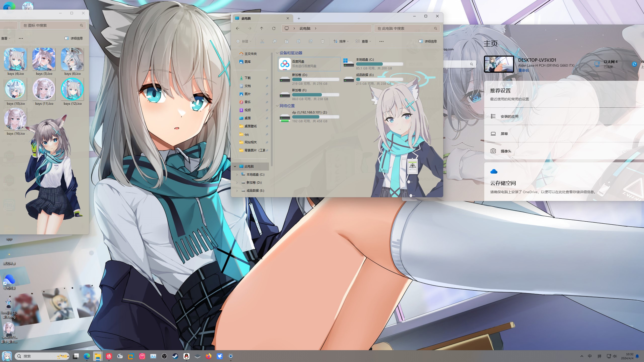Launch Firefox from the taskbar
Viewport: 644px width, 362px height.
[x=208, y=356]
